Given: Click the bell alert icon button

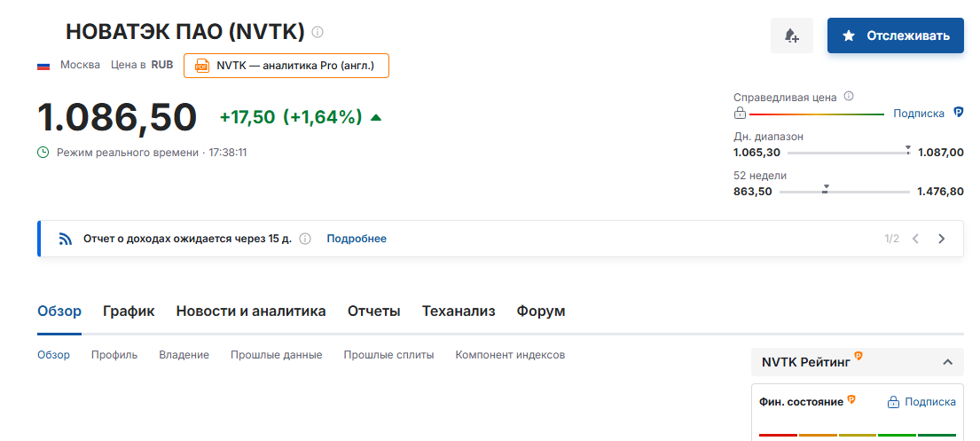Looking at the screenshot, I should (x=792, y=35).
